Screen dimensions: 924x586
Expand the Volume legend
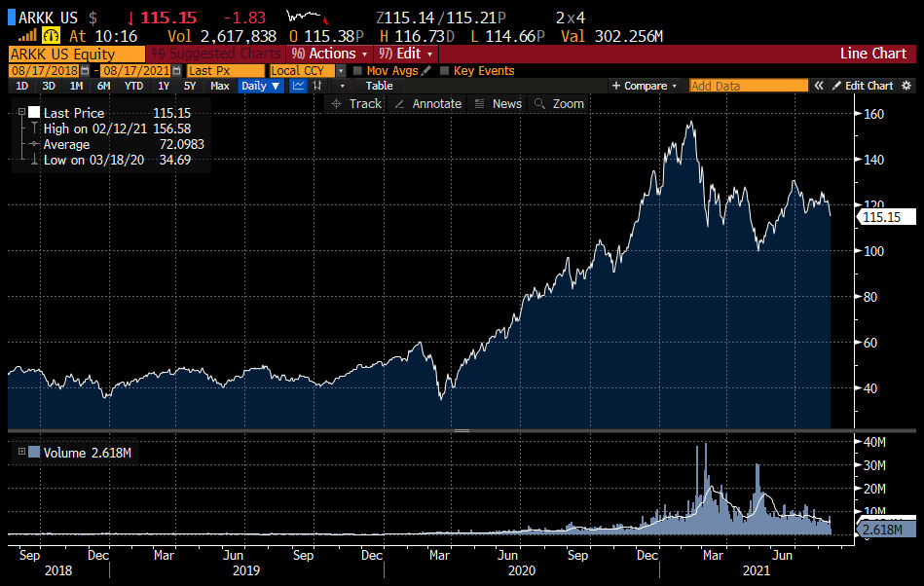pyautogui.click(x=21, y=452)
